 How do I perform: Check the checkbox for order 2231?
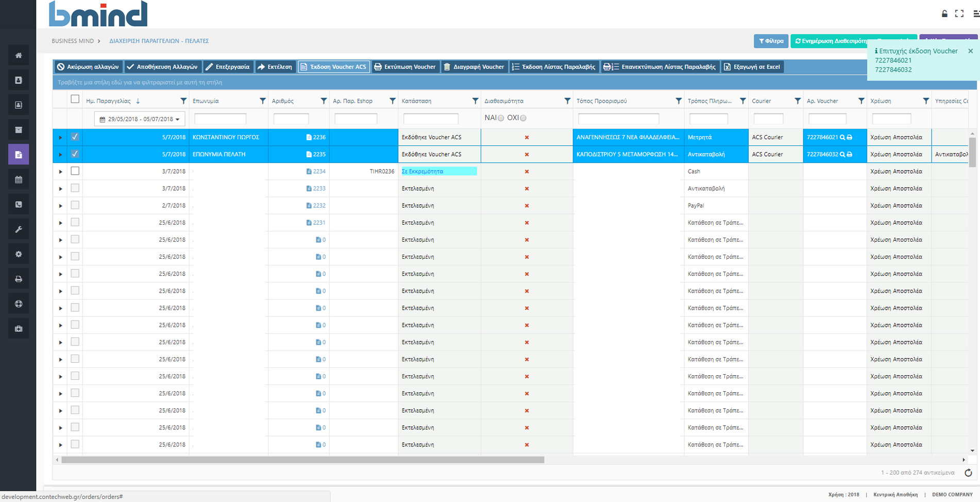(75, 222)
